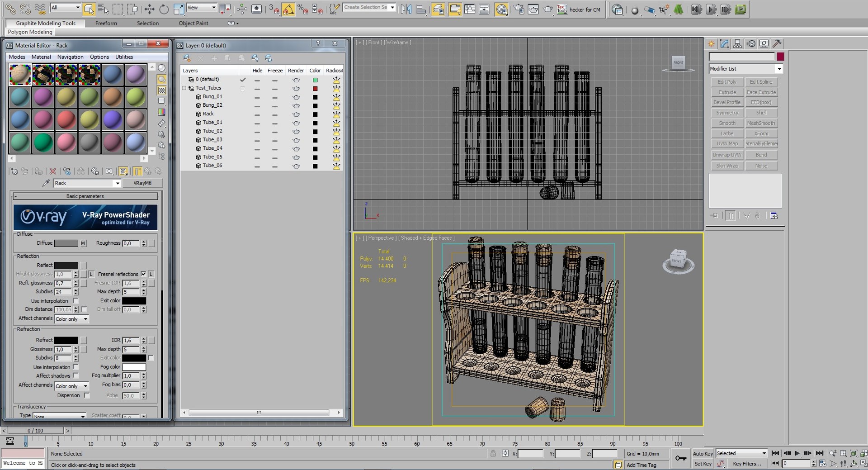Click the Edit Poly modifier button
The height and width of the screenshot is (470, 868).
coord(727,82)
